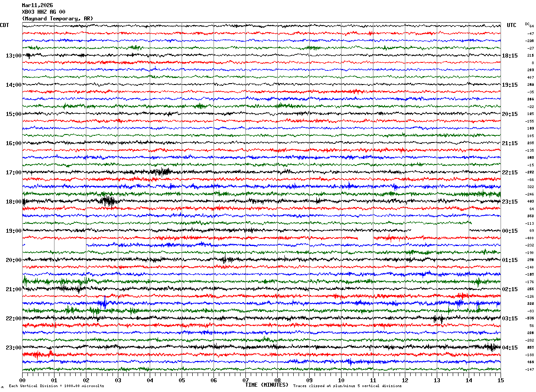Select the 21:00 CDT row label

[13, 289]
